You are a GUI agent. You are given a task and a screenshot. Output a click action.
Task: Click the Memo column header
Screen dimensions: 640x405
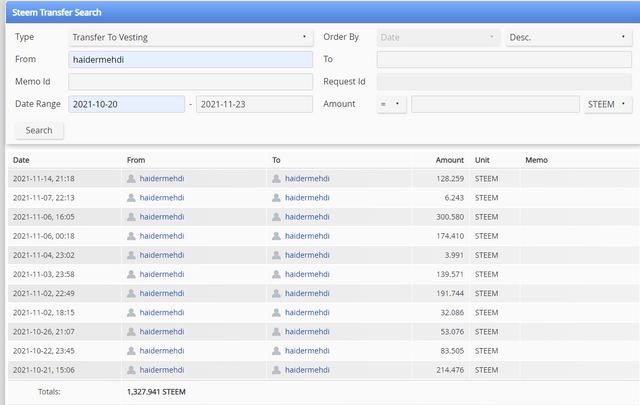[536, 160]
